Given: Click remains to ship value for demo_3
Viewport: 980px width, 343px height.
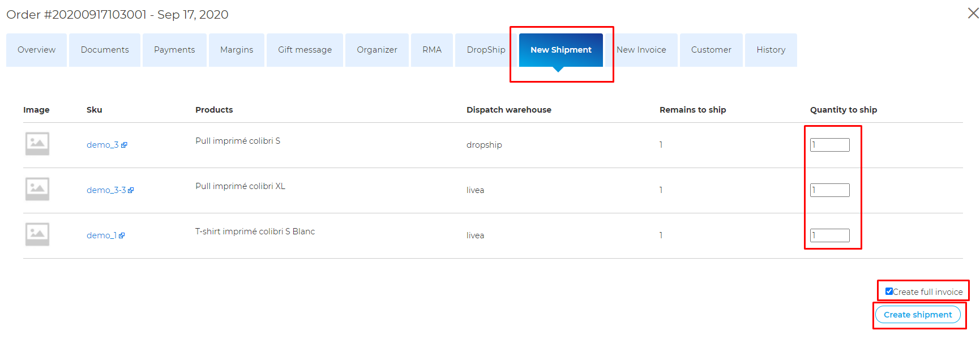Looking at the screenshot, I should 661,145.
